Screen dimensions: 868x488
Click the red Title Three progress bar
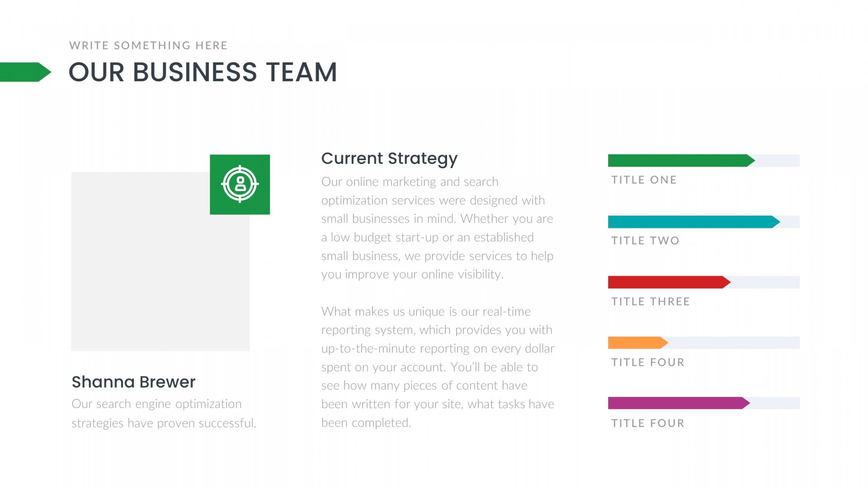coord(669,282)
